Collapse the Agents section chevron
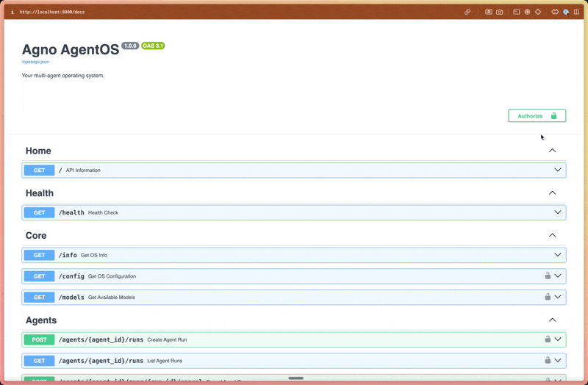 (553, 320)
